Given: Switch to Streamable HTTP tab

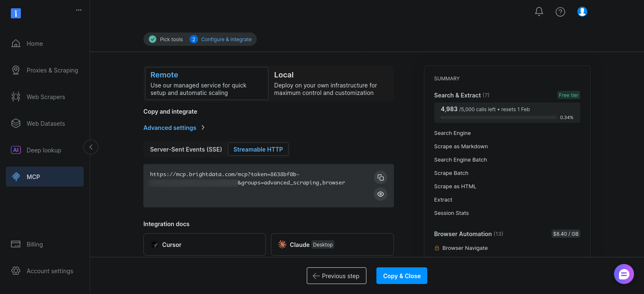Looking at the screenshot, I should click(258, 149).
